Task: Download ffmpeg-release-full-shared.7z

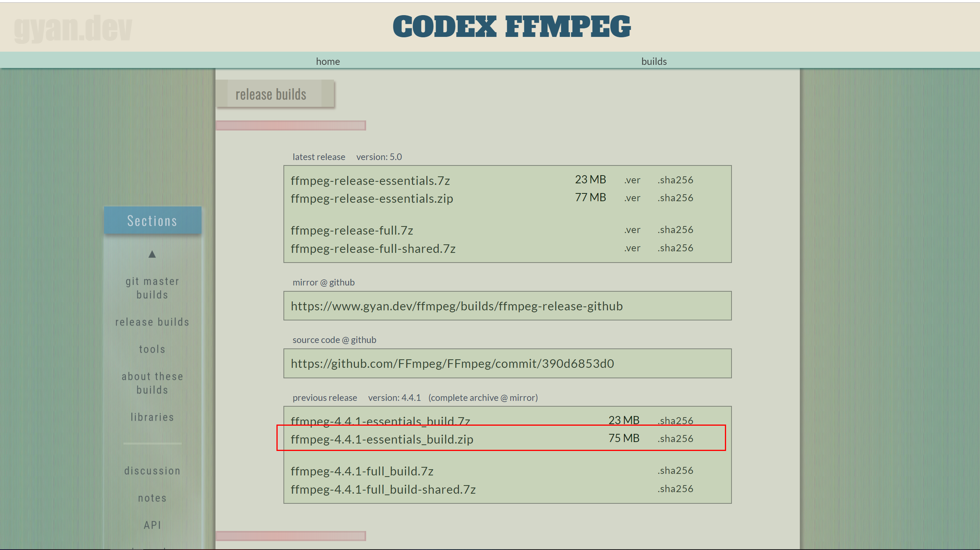Action: coord(373,249)
